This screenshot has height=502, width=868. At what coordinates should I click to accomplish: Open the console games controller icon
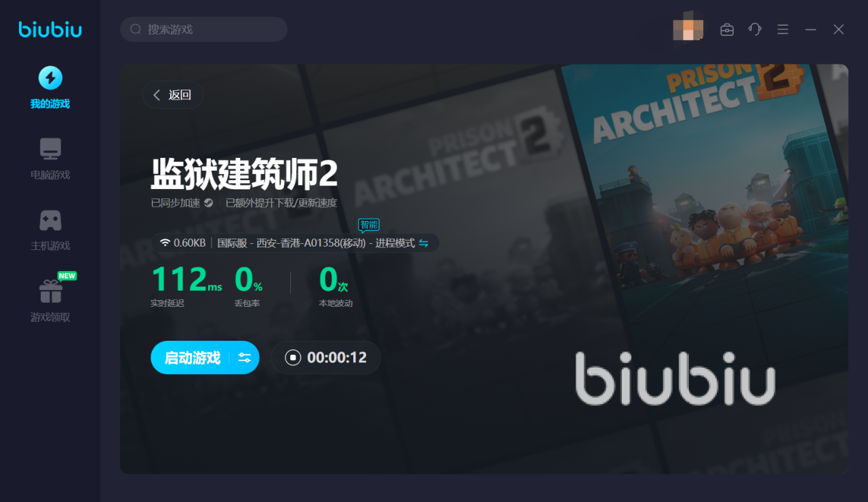(50, 220)
